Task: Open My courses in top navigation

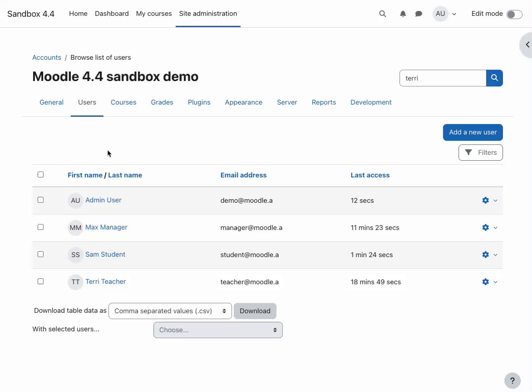Action: (x=154, y=14)
